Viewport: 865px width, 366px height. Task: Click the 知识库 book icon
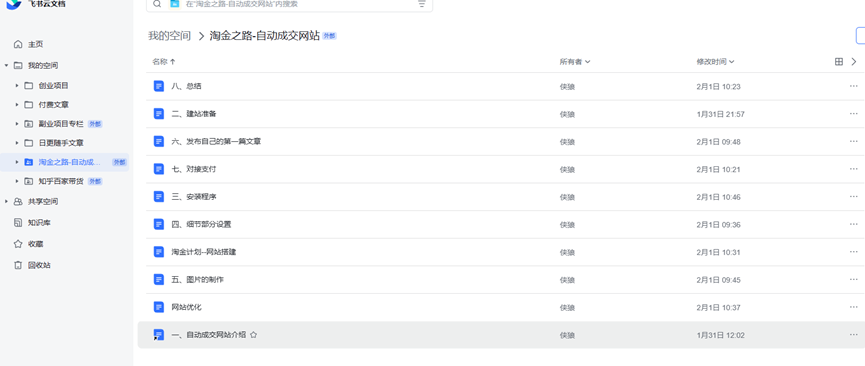(18, 222)
